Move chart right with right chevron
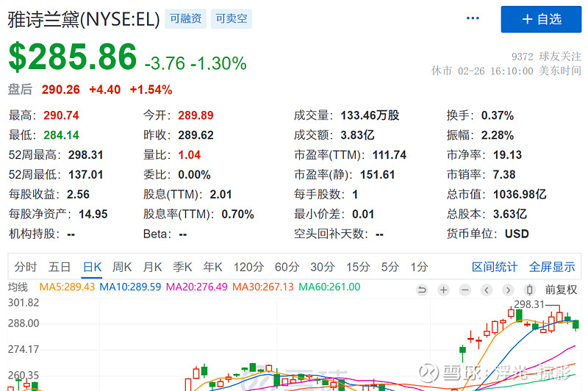The width and height of the screenshot is (588, 391). 508,290
